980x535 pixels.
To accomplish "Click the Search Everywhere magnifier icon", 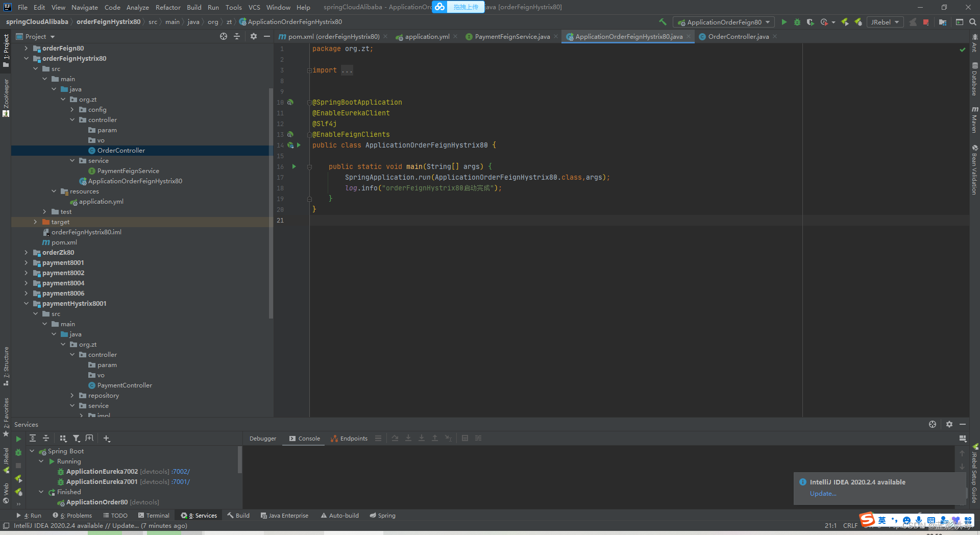I will click(x=972, y=22).
